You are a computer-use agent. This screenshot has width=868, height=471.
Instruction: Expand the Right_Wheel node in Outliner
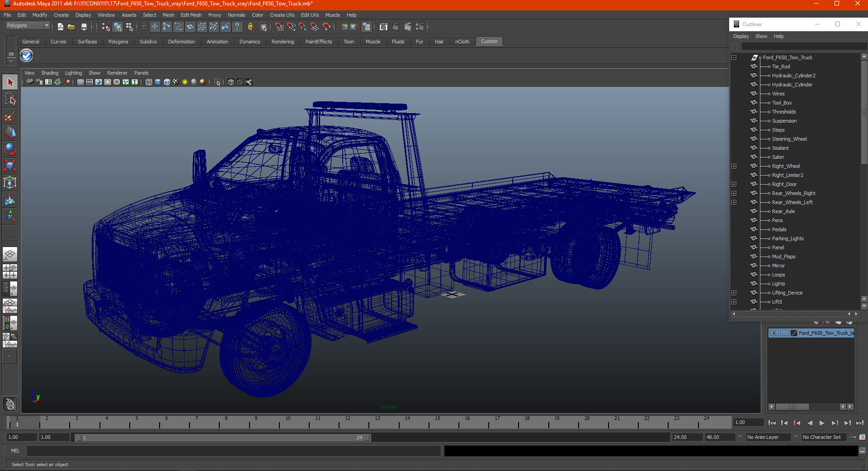[x=734, y=166]
